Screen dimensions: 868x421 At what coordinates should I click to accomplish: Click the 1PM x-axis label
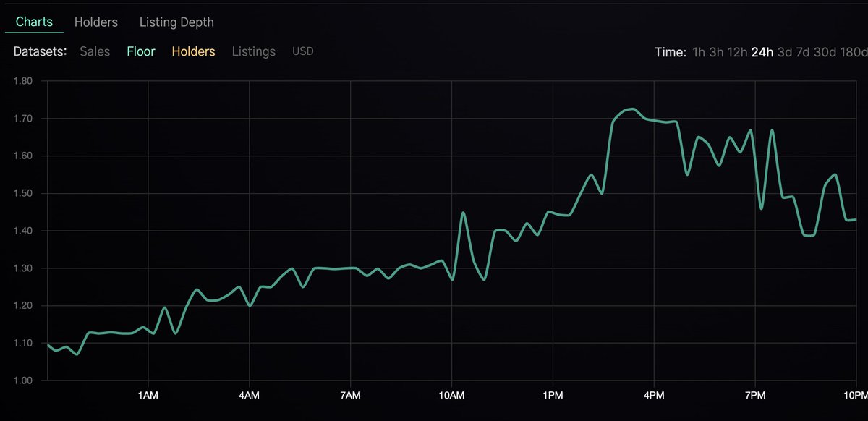coord(553,396)
